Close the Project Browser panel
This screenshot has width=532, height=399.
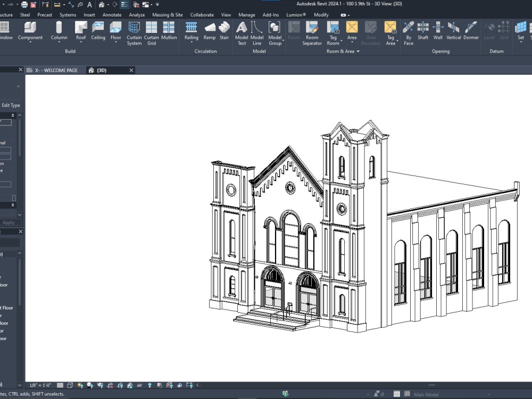[x=20, y=231]
